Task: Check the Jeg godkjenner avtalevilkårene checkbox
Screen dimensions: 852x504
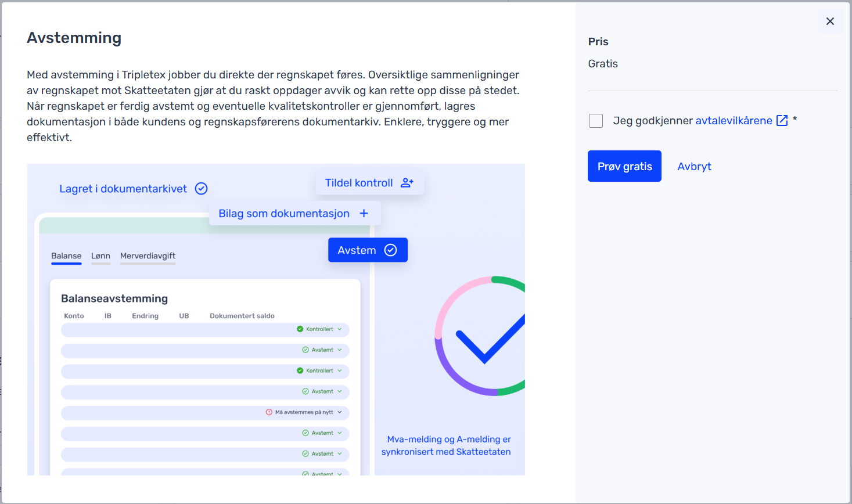Action: pos(596,121)
